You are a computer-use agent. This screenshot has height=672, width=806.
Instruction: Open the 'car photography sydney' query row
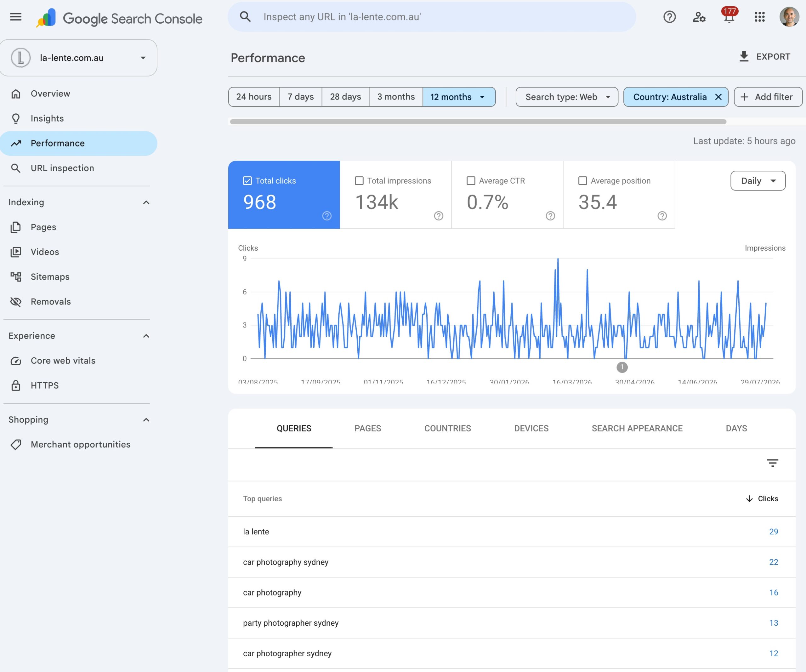pyautogui.click(x=511, y=562)
